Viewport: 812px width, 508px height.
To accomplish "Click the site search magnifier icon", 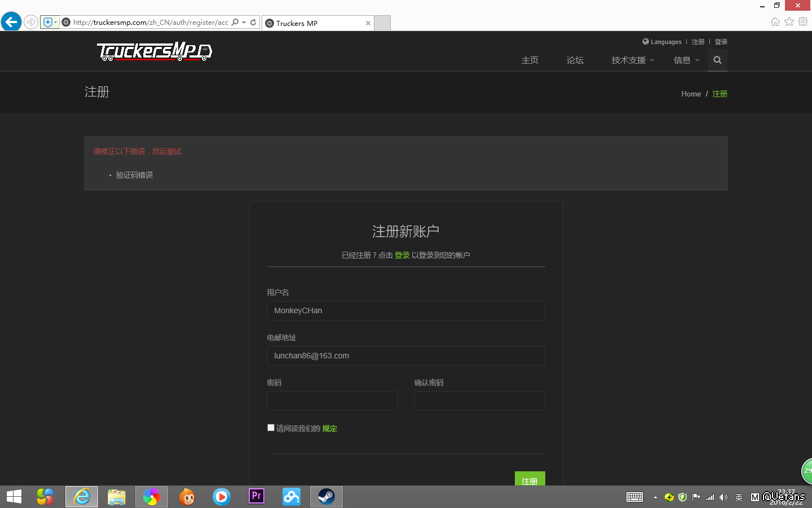I will coord(717,60).
